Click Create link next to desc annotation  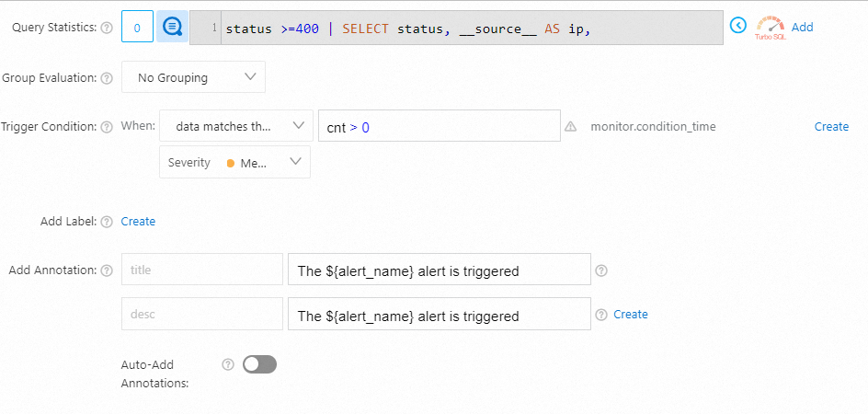coord(631,315)
